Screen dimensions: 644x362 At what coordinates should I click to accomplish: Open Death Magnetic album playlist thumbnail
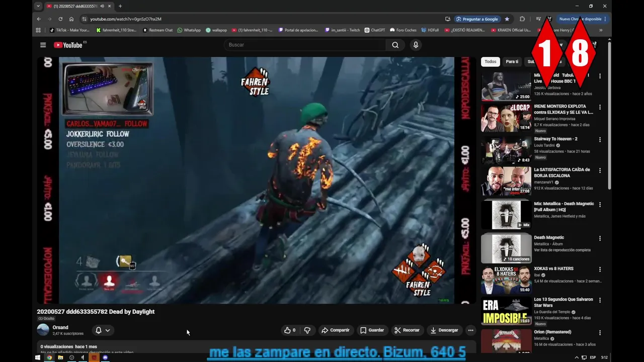point(506,248)
